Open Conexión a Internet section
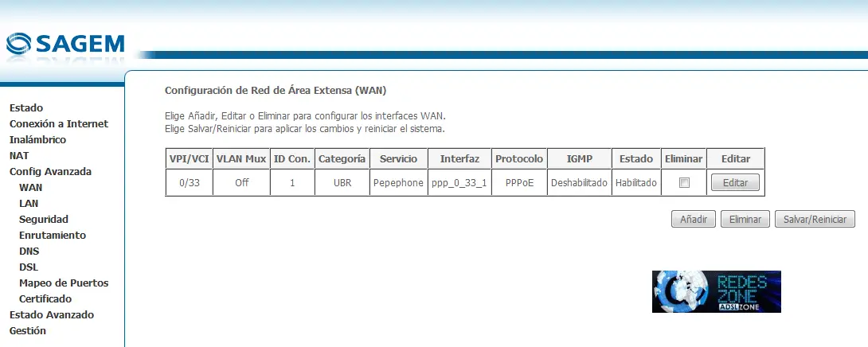 point(59,124)
